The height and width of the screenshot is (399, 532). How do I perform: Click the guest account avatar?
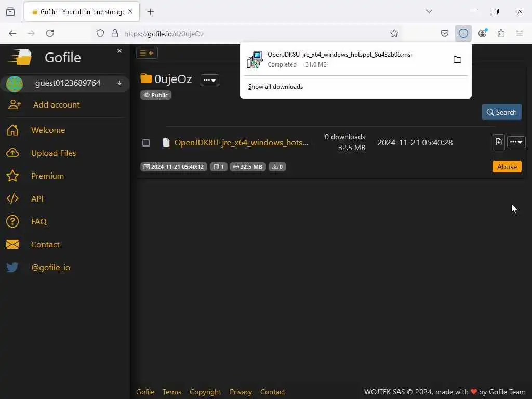[15, 84]
